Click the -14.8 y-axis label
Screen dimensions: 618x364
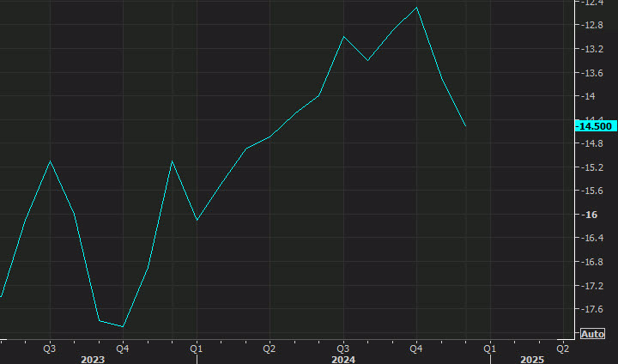(x=592, y=143)
